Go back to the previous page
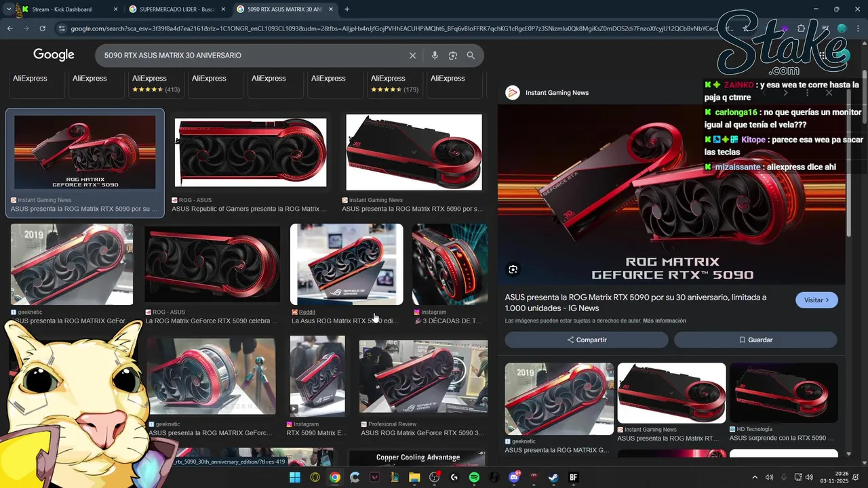This screenshot has height=488, width=868. tap(9, 28)
